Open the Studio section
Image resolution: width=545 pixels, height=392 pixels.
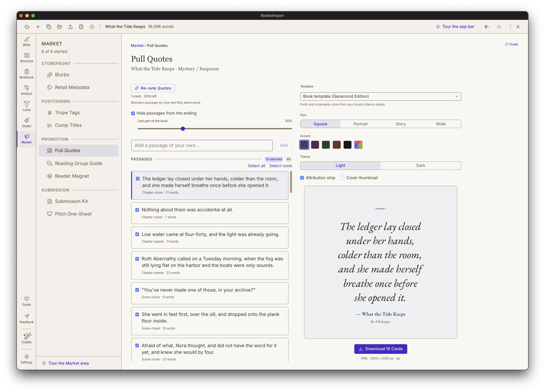(26, 123)
